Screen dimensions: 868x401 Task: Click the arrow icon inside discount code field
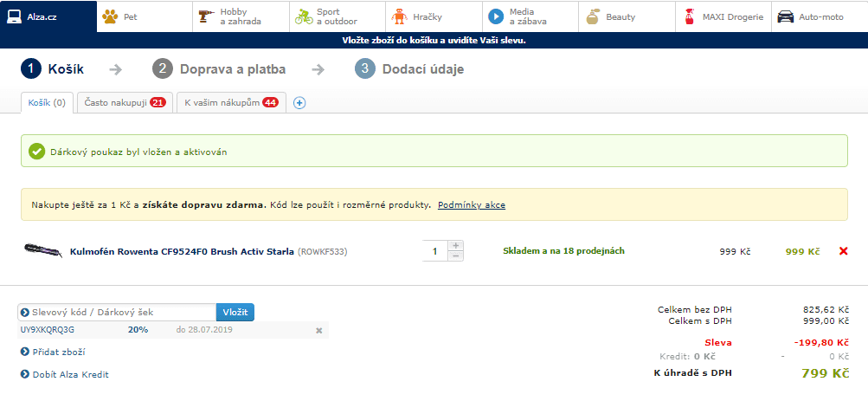(x=24, y=313)
